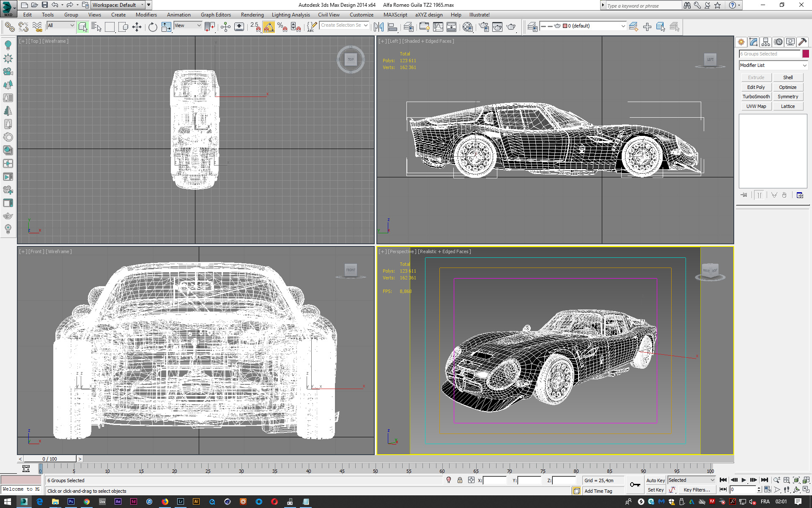Viewport: 812px width, 508px height.
Task: Open the Modifiers menu
Action: coord(146,15)
